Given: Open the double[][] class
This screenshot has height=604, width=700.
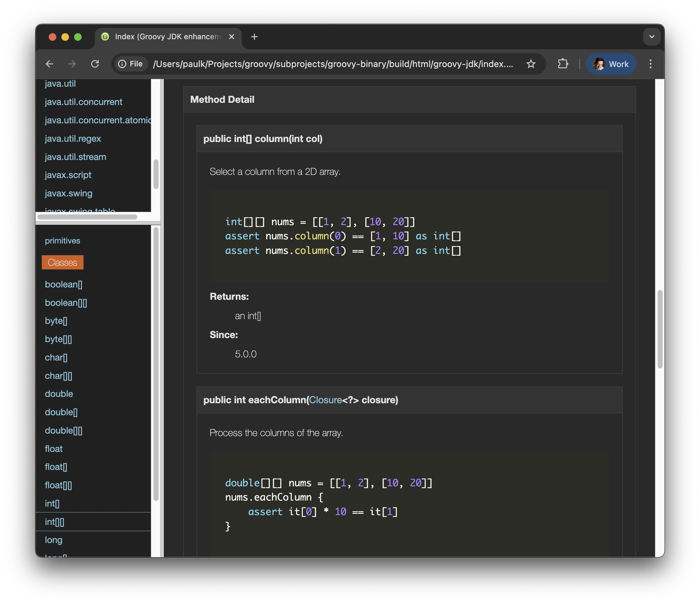Looking at the screenshot, I should tap(64, 430).
